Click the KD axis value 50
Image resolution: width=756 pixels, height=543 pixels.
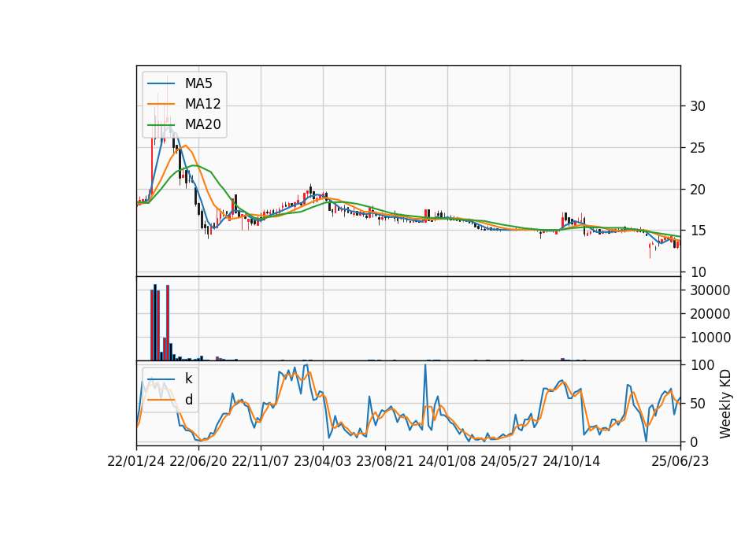coord(698,404)
